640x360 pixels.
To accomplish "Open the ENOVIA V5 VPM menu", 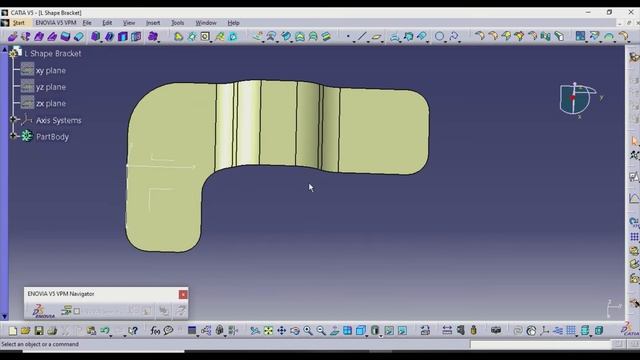I will pos(56,23).
